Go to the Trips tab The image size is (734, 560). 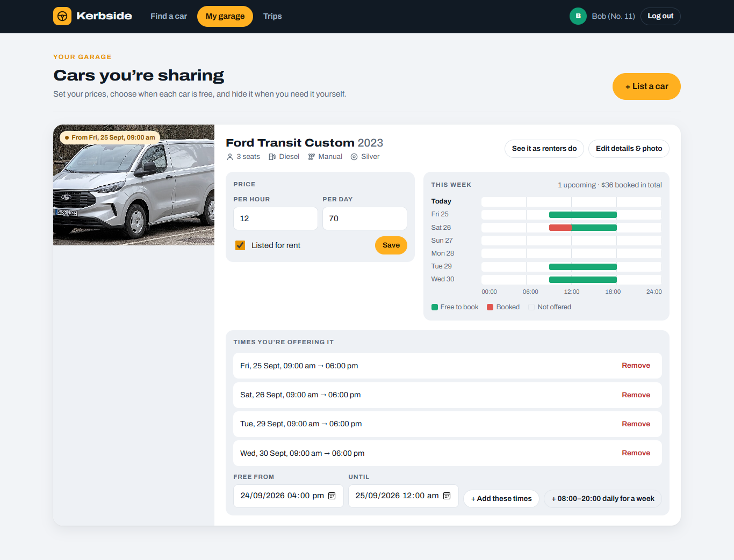click(272, 16)
